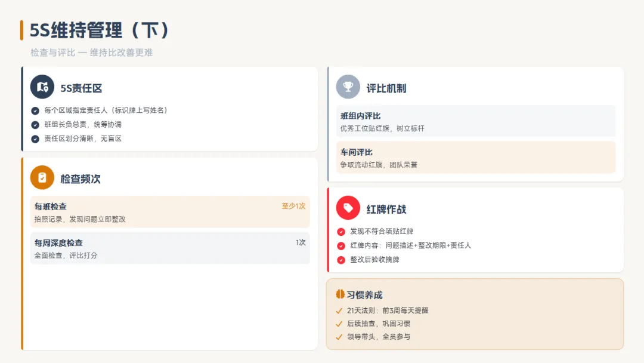Click the 至少1次 frequency label

click(293, 206)
